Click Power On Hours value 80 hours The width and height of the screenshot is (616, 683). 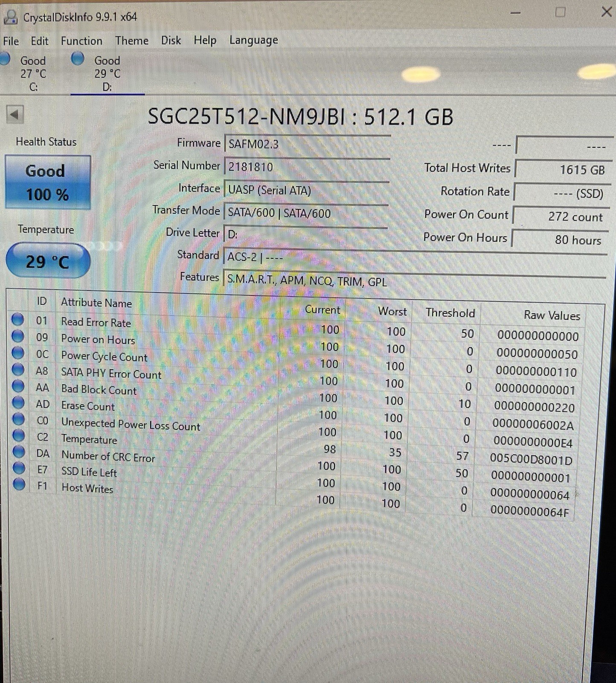click(x=560, y=239)
